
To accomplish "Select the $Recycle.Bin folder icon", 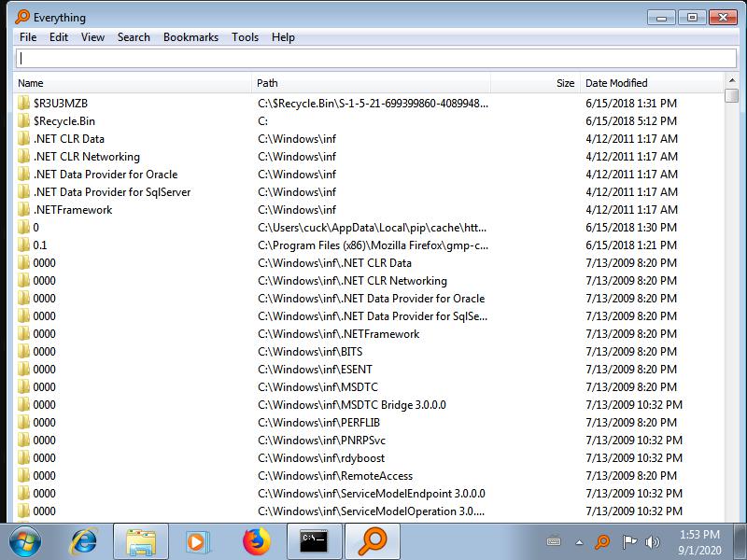I will tap(23, 121).
